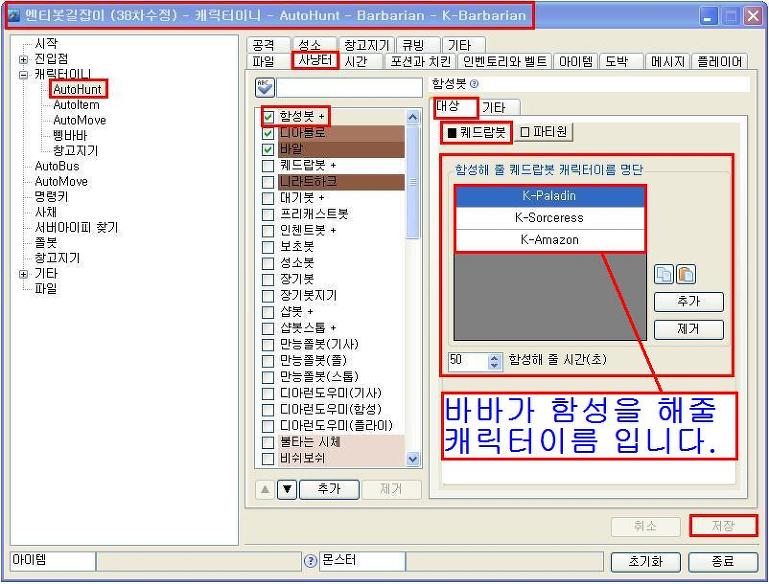Viewport: 769px width, 584px height.
Task: Click the 아이템 input field at bottom
Action: coord(199,561)
